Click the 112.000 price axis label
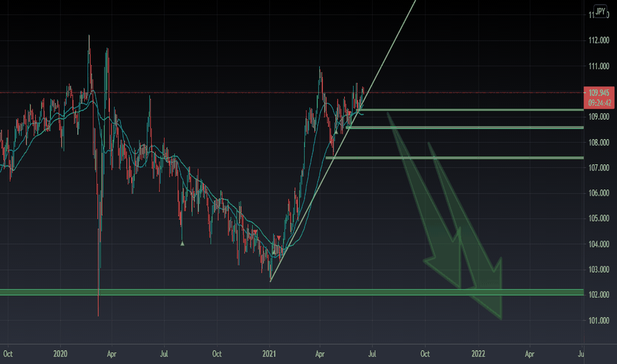 tap(599, 40)
